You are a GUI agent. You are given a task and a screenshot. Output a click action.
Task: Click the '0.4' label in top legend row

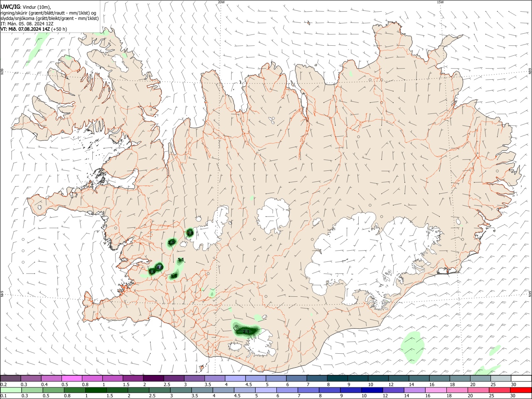point(45,384)
